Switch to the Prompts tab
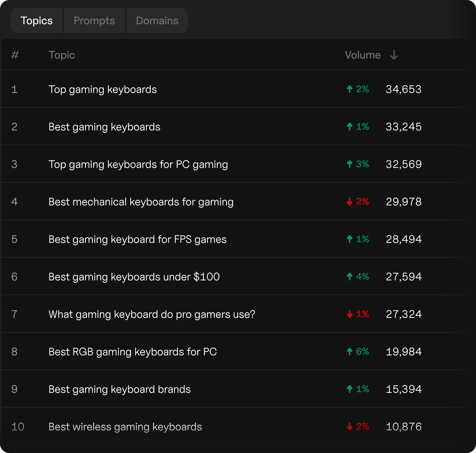Image resolution: width=476 pixels, height=453 pixels. click(x=94, y=21)
